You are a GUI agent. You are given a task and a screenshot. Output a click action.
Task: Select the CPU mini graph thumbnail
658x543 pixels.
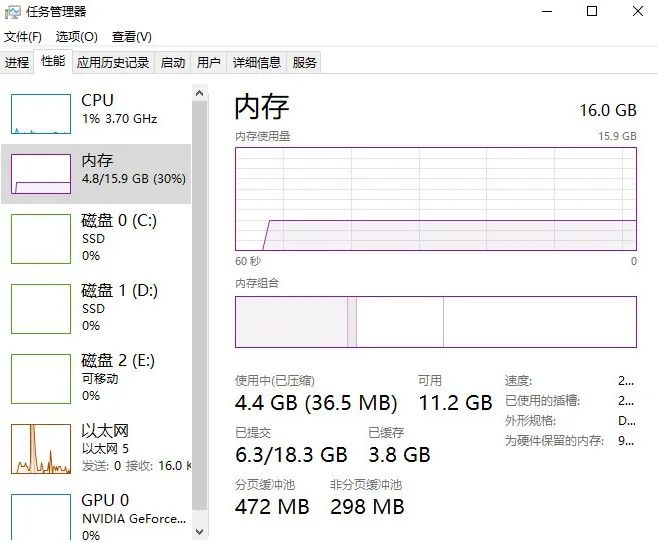[41, 113]
